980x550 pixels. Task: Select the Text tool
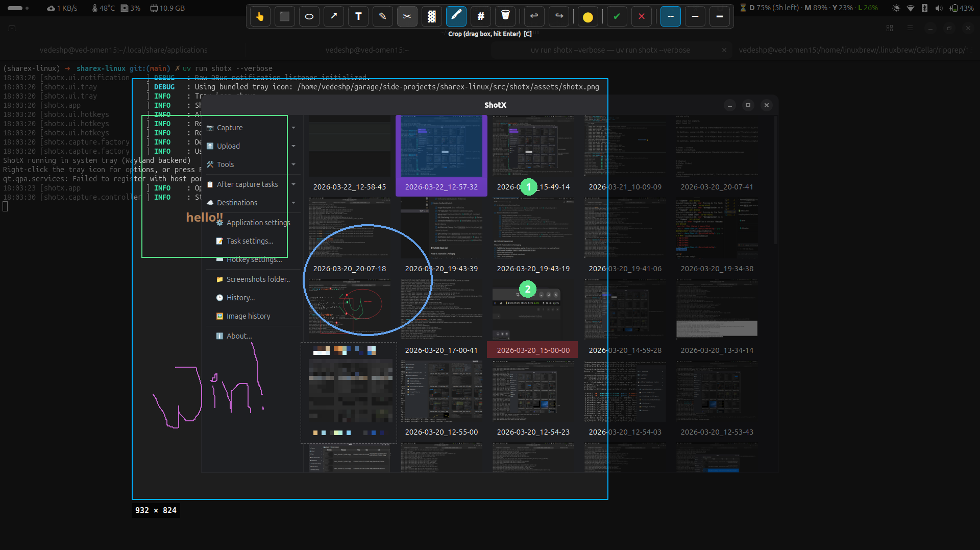coord(358,16)
